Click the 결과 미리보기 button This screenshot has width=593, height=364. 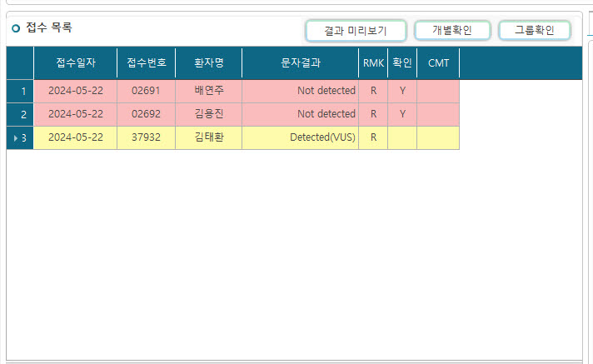(356, 31)
